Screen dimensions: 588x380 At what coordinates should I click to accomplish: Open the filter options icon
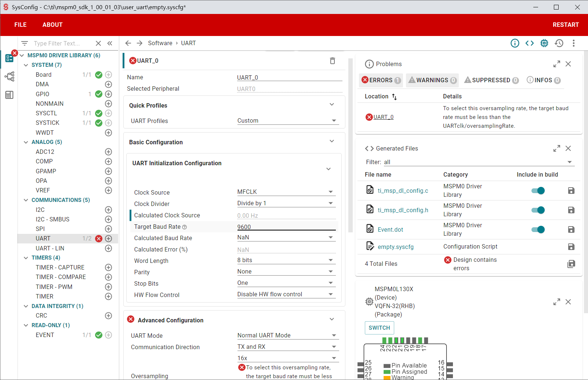pos(25,43)
